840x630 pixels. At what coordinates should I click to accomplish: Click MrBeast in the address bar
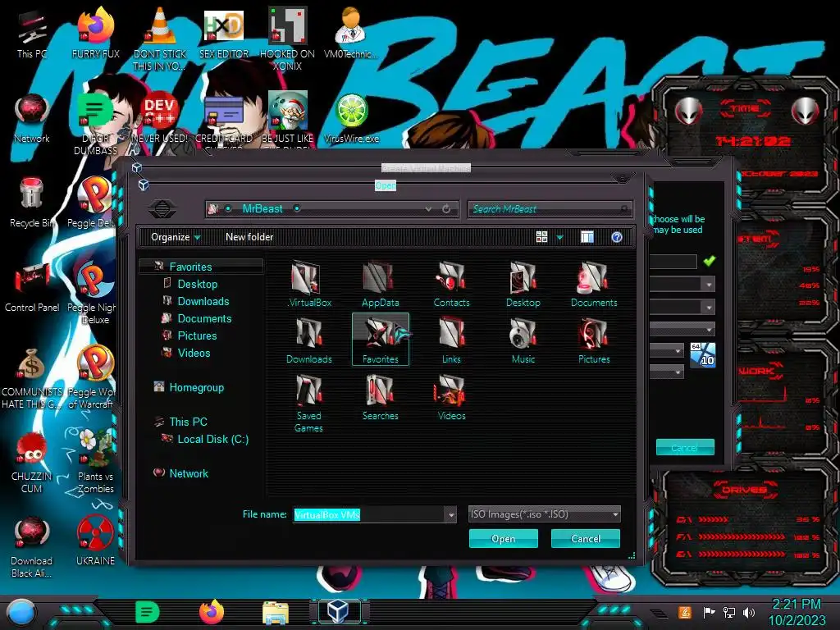262,208
